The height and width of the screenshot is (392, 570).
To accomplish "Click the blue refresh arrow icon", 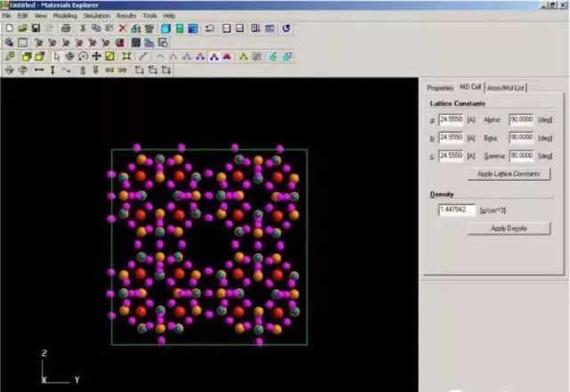I will click(286, 29).
